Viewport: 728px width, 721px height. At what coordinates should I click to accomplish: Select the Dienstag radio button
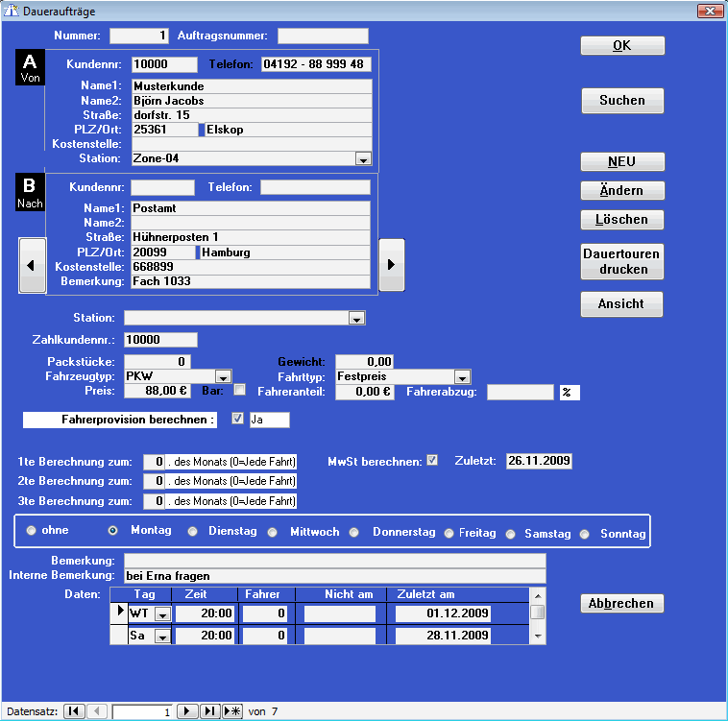[x=193, y=532]
